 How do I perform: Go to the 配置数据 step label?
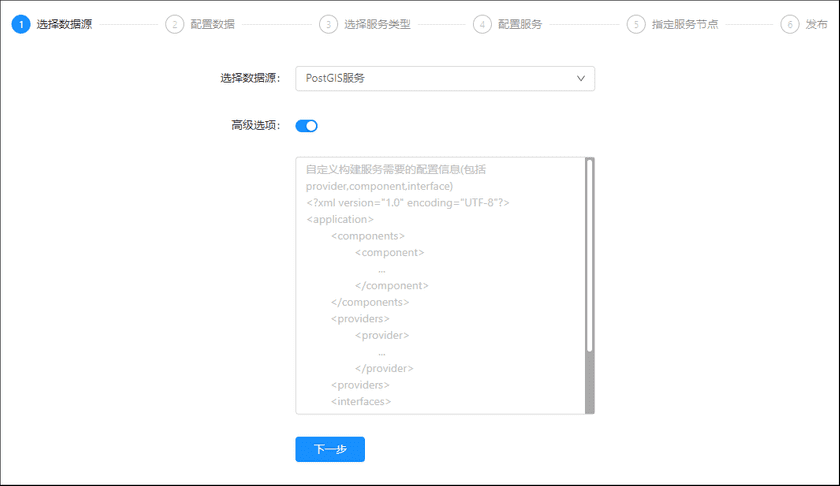click(x=213, y=24)
